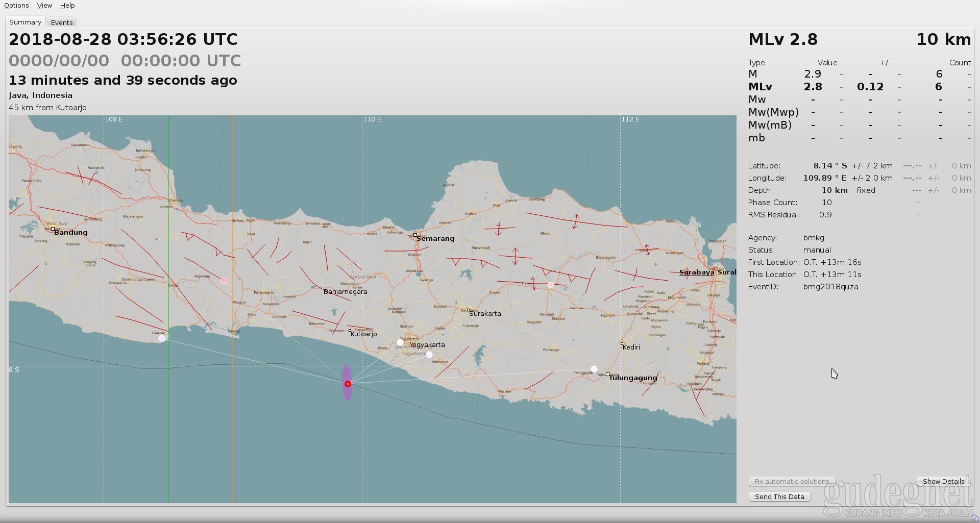Viewport: 980px width, 523px height.
Task: Click the 112 E longitude grid label
Action: point(630,119)
